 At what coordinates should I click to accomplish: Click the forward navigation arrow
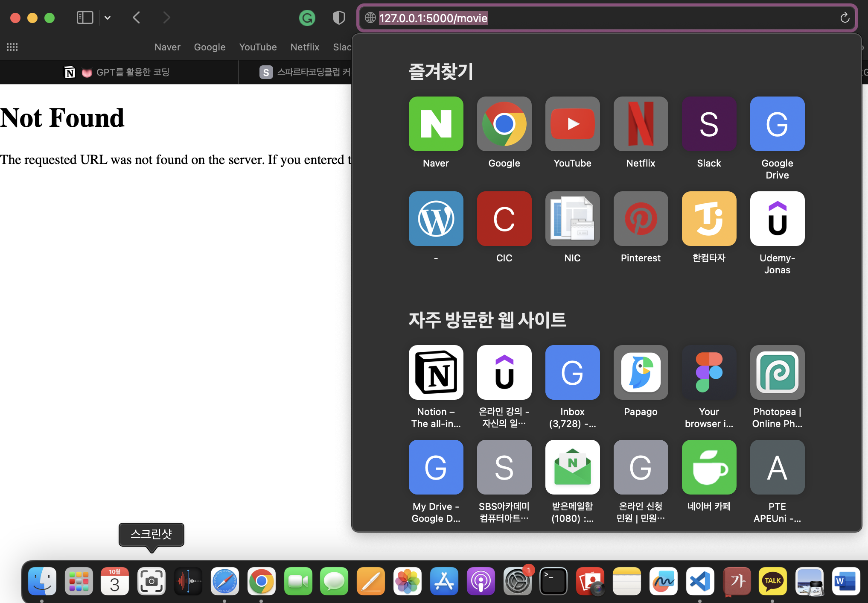point(166,18)
